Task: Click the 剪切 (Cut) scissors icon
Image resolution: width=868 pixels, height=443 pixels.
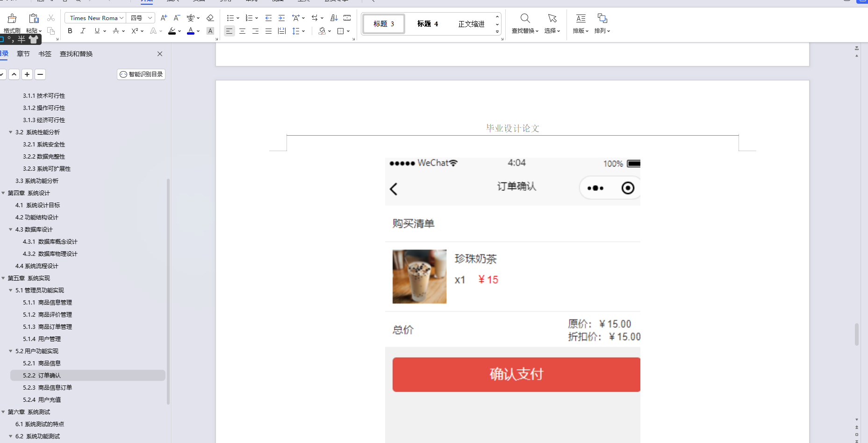Action: [x=50, y=18]
